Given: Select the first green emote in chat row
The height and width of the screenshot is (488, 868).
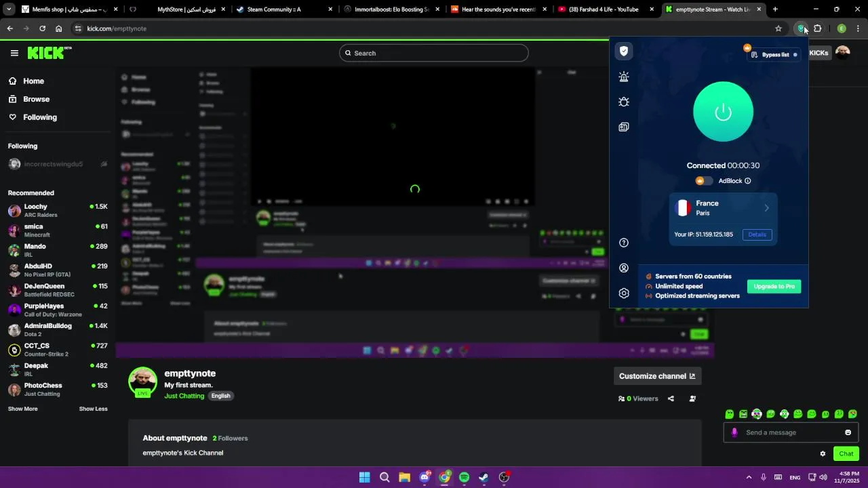Looking at the screenshot, I should click(x=730, y=414).
